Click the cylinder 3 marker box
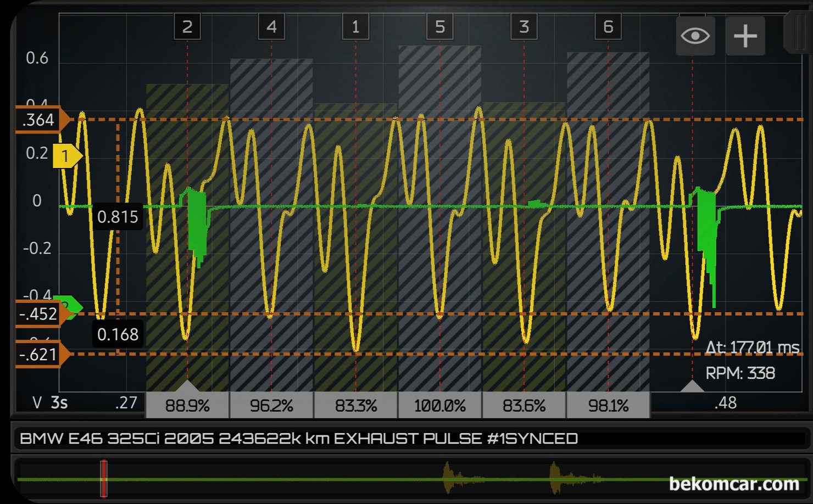813x504 pixels. point(524,27)
